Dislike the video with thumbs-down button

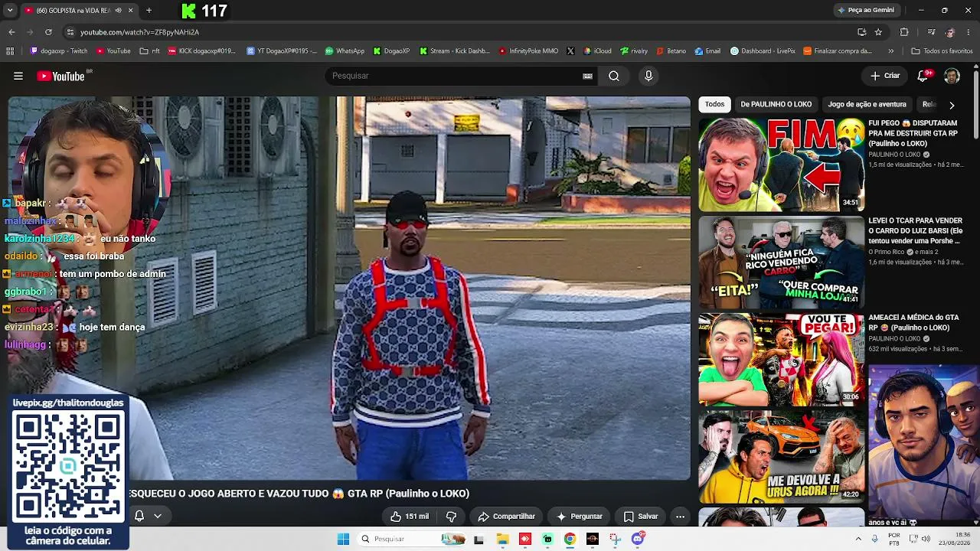point(452,517)
